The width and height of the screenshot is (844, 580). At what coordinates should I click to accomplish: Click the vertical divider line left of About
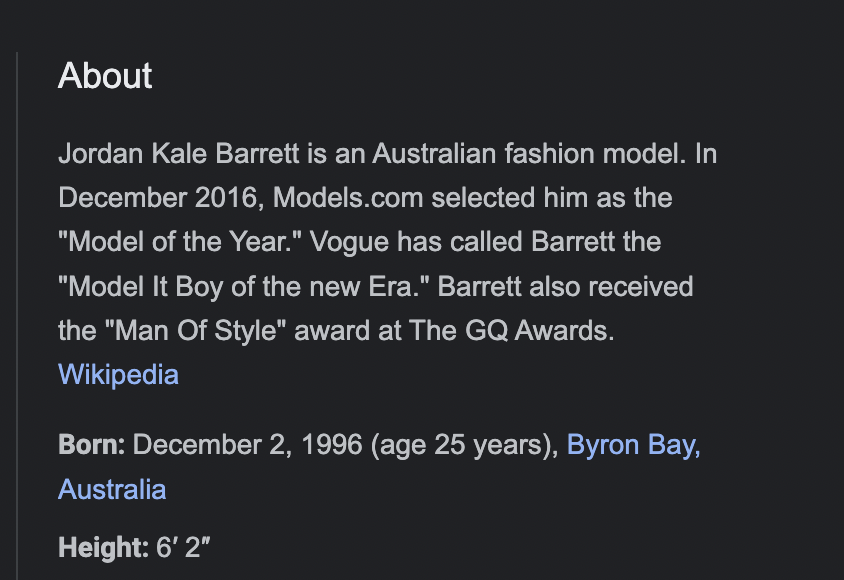[17, 316]
